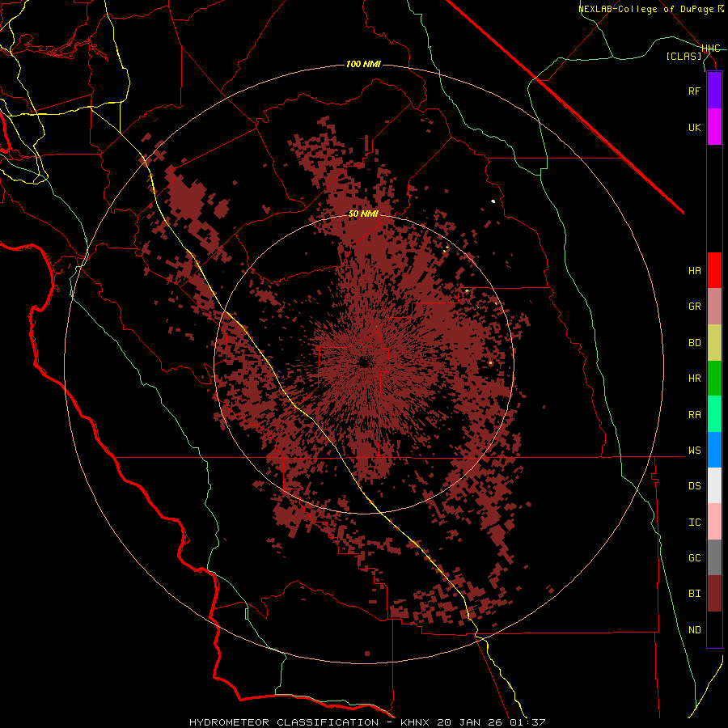Screen dimensions: 728x728
Task: Click the WS blue legend swatch
Action: (714, 450)
